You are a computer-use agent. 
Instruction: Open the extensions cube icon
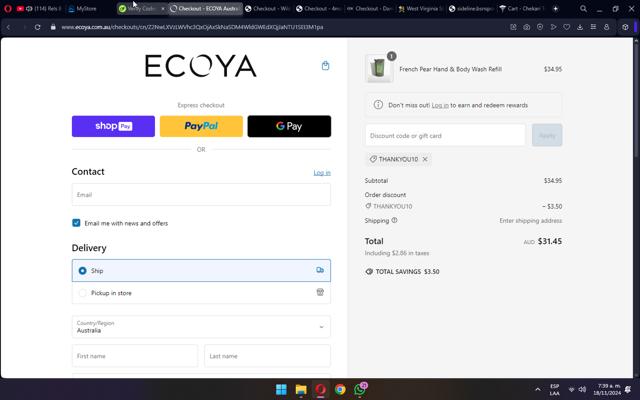click(x=625, y=27)
